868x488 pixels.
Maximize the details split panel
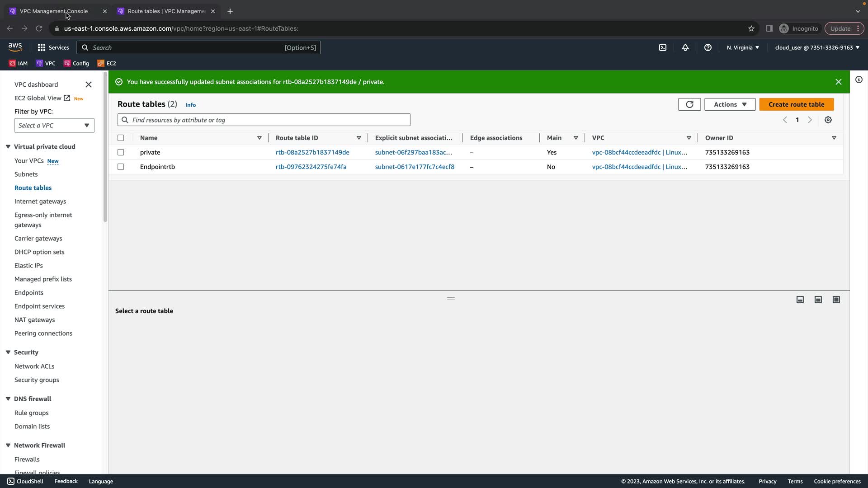(x=836, y=300)
